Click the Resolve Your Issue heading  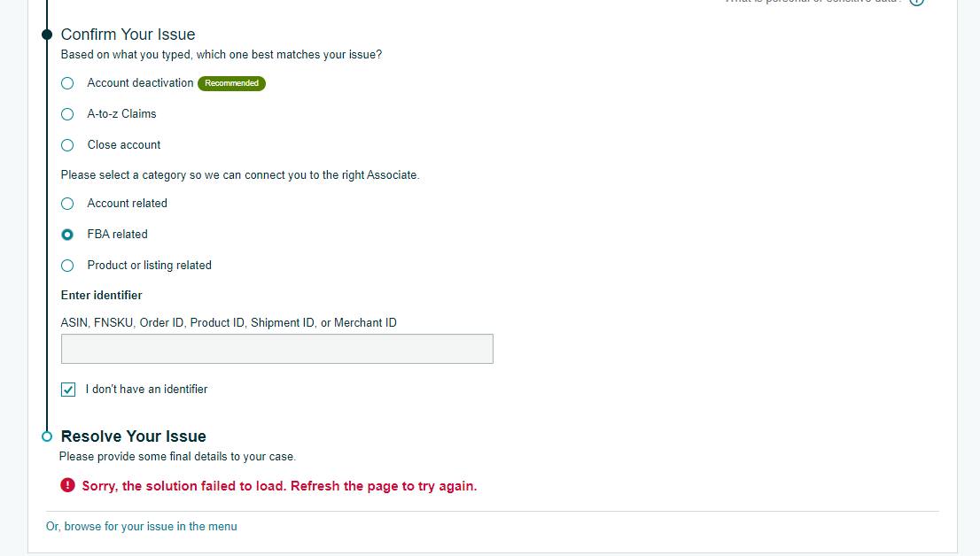133,436
